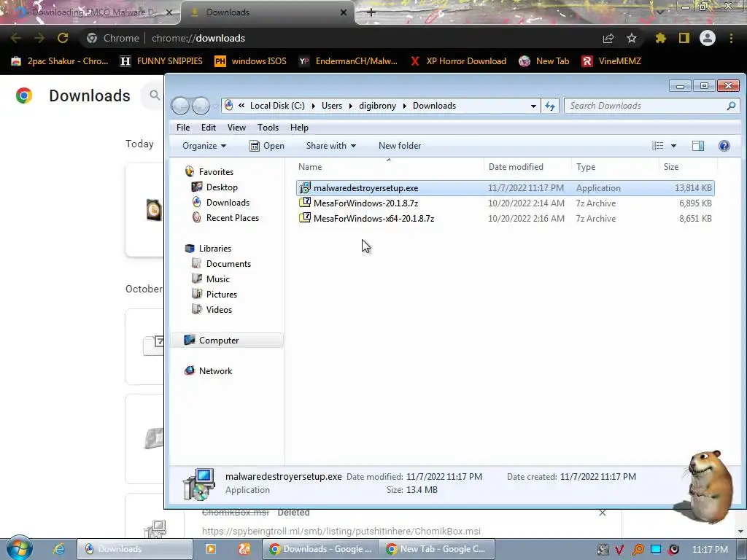The height and width of the screenshot is (560, 747).
Task: Open the Windows Start orb
Action: tap(19, 548)
